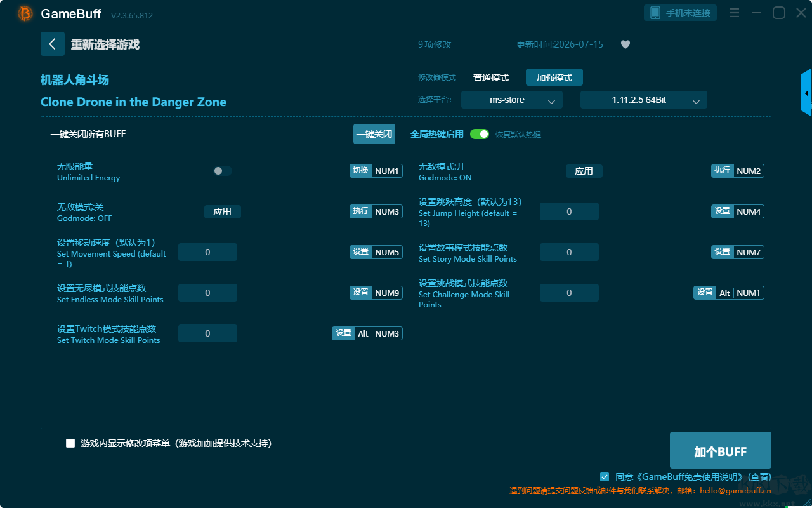812x508 pixels.
Task: Click the 更新时间:2026-07-15 text
Action: pyautogui.click(x=560, y=44)
